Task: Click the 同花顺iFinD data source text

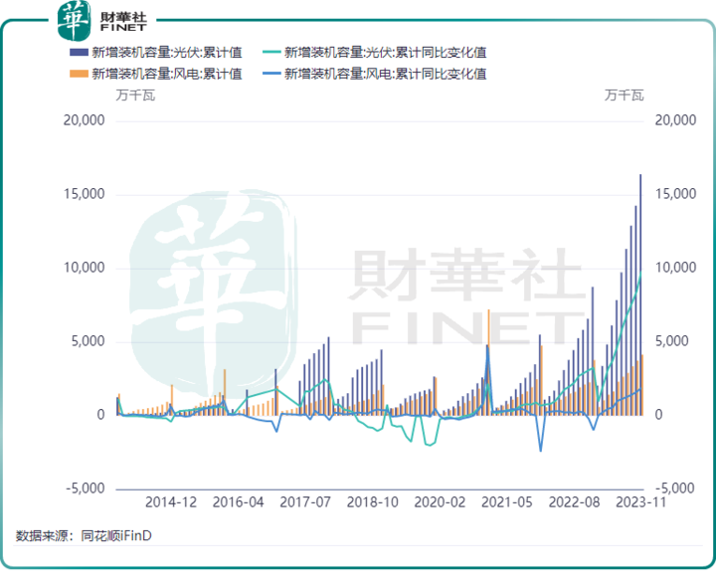Action: [117, 536]
